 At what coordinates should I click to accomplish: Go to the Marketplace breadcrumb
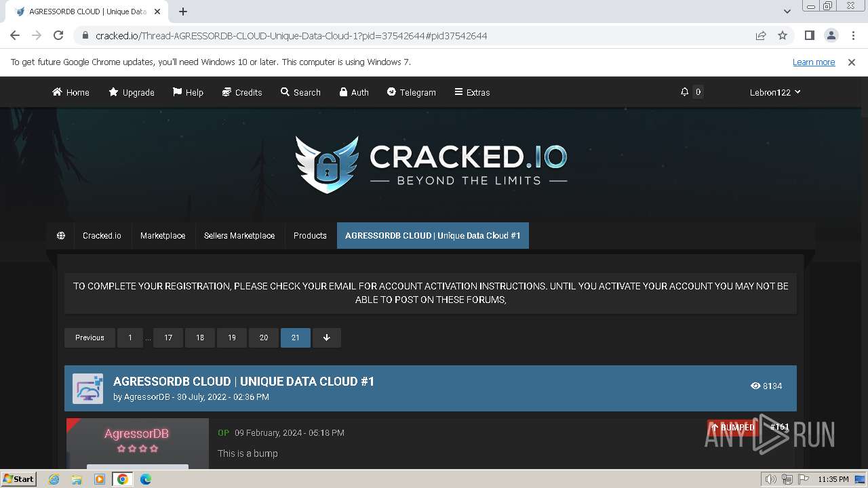(163, 235)
